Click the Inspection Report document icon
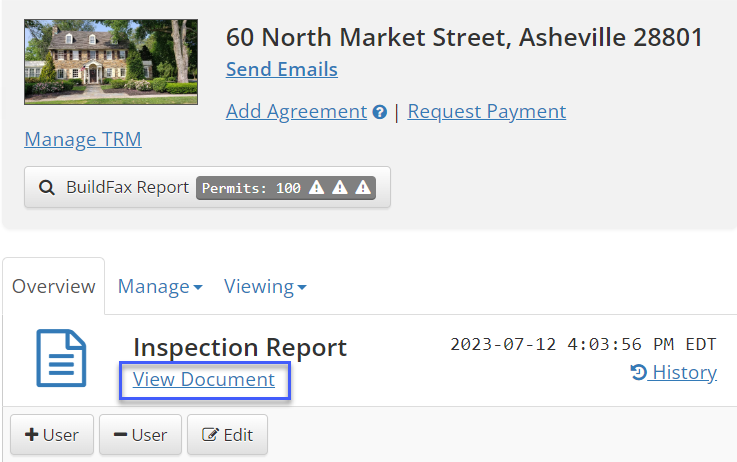 tap(62, 358)
